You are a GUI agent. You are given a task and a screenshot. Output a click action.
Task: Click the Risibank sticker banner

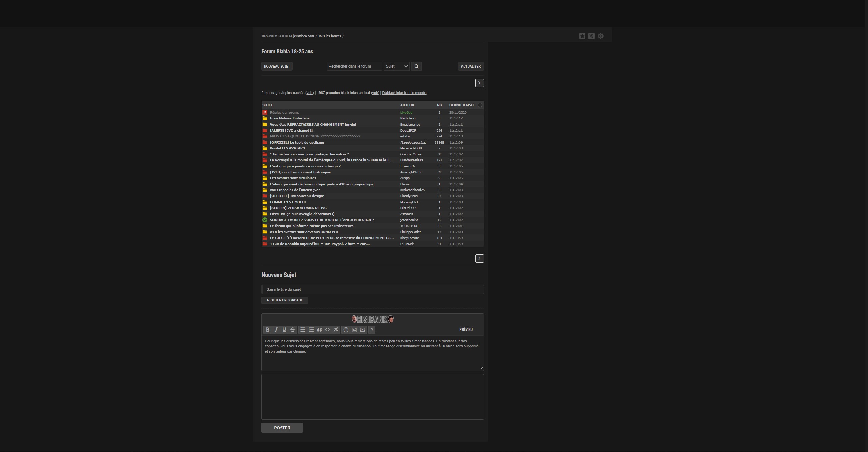[x=372, y=319]
